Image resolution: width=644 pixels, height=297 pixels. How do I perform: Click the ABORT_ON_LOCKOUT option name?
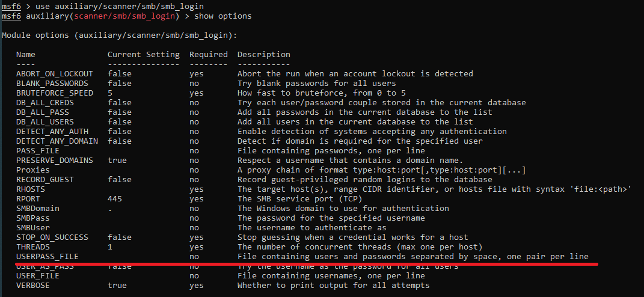pyautogui.click(x=55, y=74)
